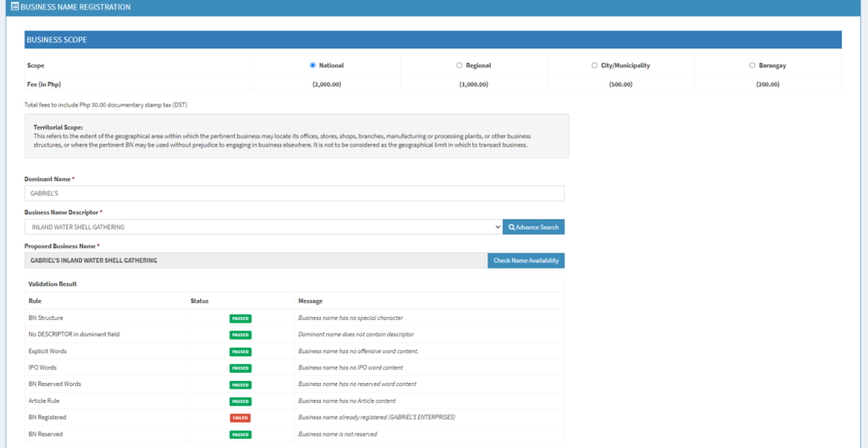Click the PASSED badge beside Explicit Words
This screenshot has width=868, height=448.
click(240, 351)
